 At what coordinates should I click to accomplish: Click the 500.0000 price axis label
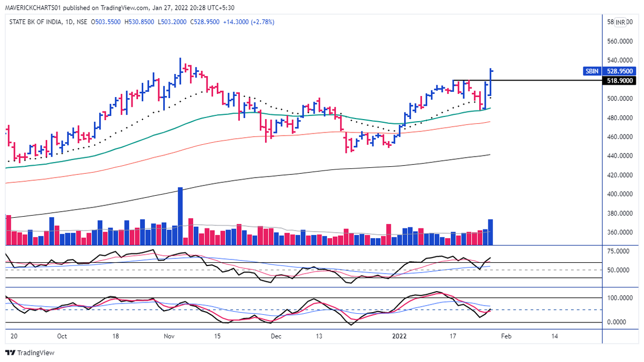620,99
